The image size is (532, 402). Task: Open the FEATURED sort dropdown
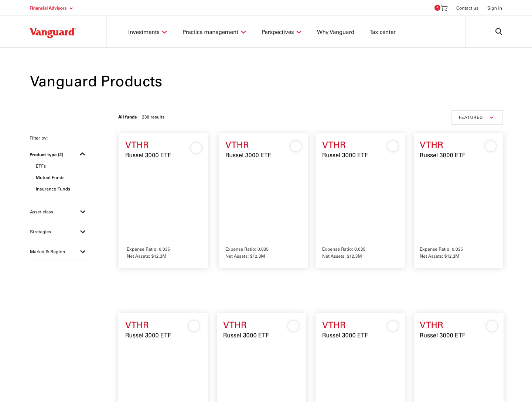(477, 117)
